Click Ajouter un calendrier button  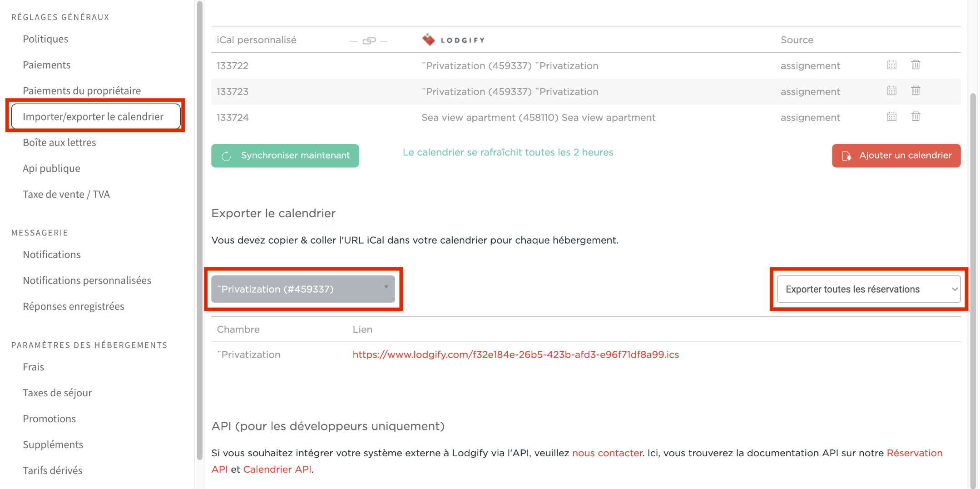point(896,156)
